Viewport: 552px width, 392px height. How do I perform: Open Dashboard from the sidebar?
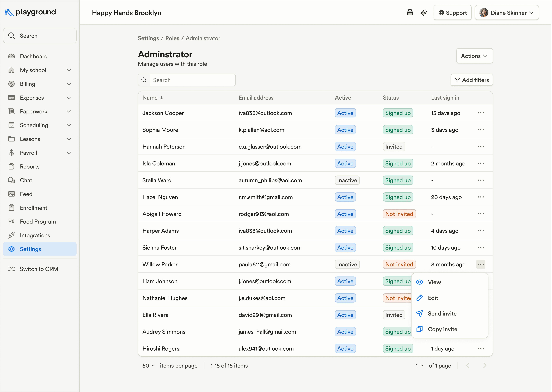34,56
